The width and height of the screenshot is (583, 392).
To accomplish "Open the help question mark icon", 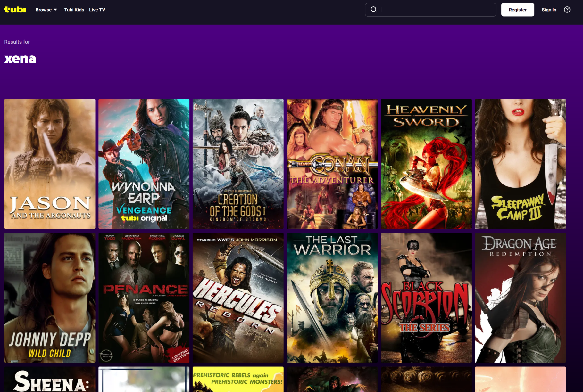I will [x=567, y=10].
